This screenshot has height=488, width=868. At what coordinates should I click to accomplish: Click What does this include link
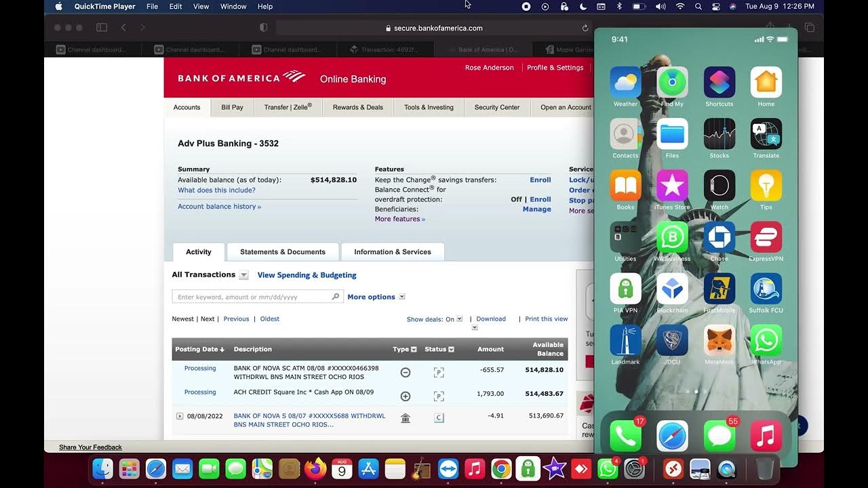(x=216, y=190)
